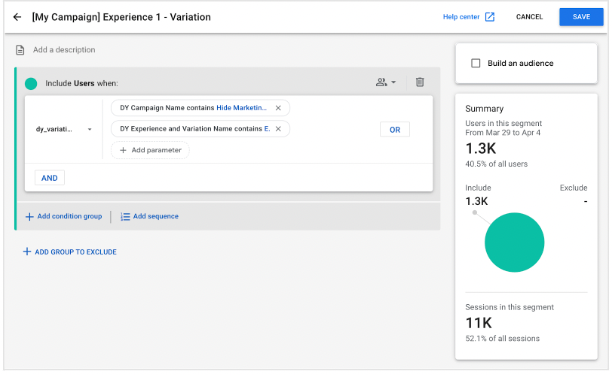
Task: Edit the DY Experience and Variation Name parameter
Action: (x=195, y=129)
